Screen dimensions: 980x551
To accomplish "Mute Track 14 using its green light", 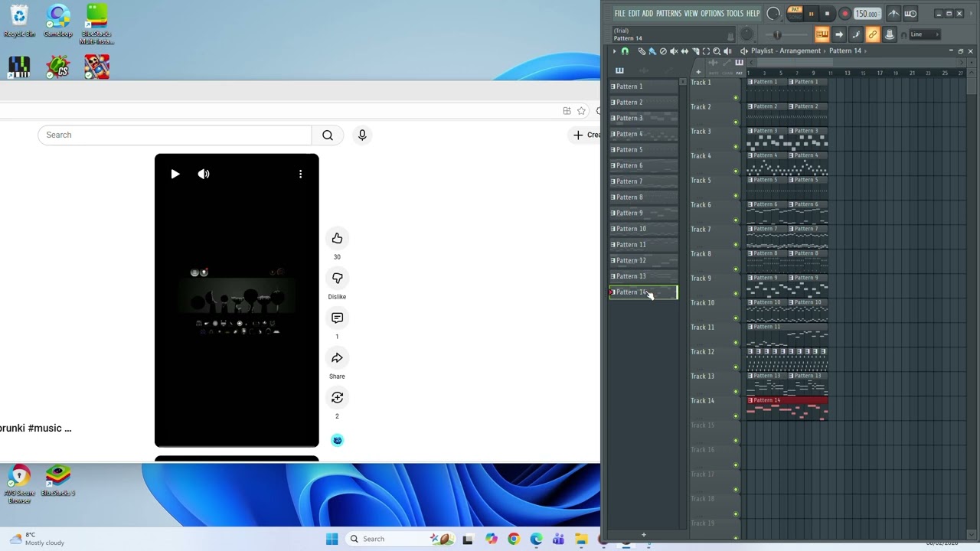I will (x=736, y=416).
